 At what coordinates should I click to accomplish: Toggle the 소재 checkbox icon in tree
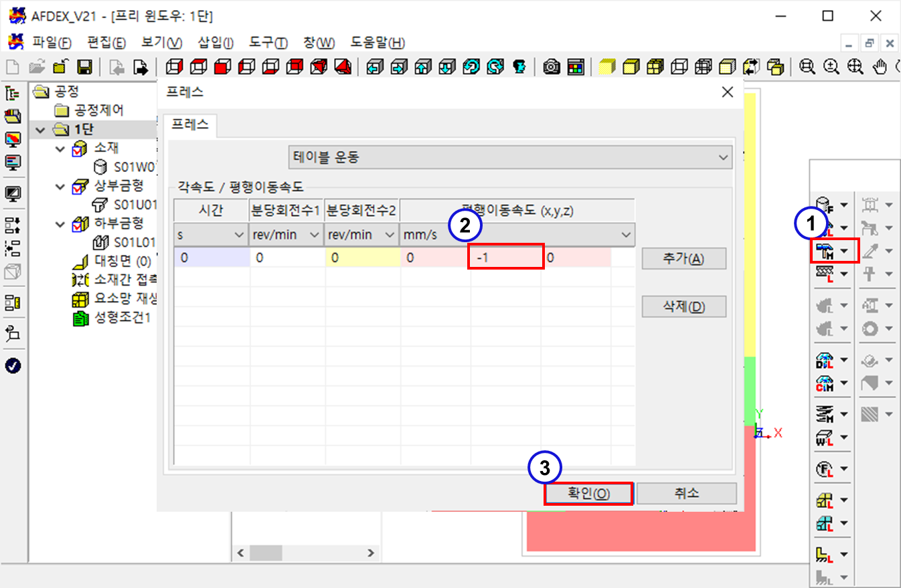79,149
